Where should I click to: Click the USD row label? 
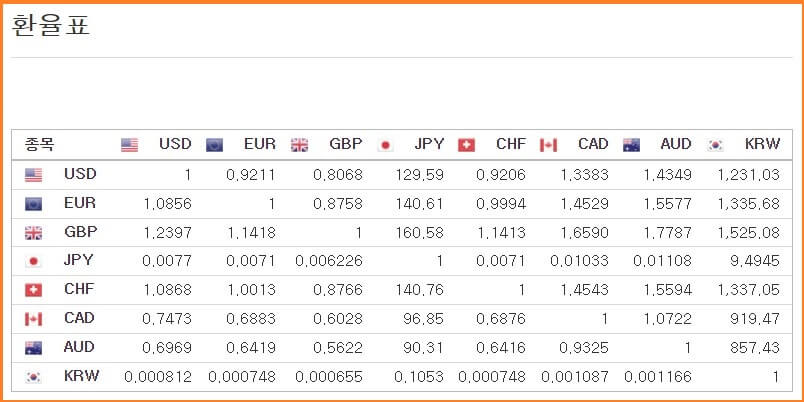pos(81,174)
